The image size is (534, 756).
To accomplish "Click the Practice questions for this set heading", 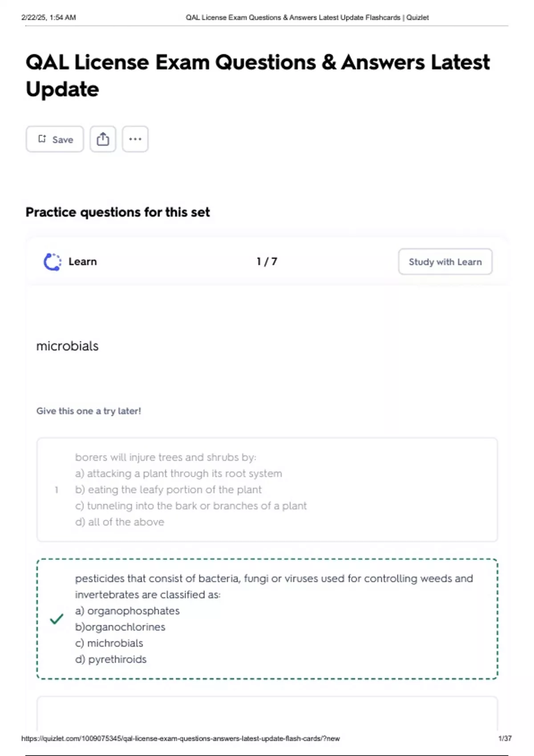I will (117, 212).
